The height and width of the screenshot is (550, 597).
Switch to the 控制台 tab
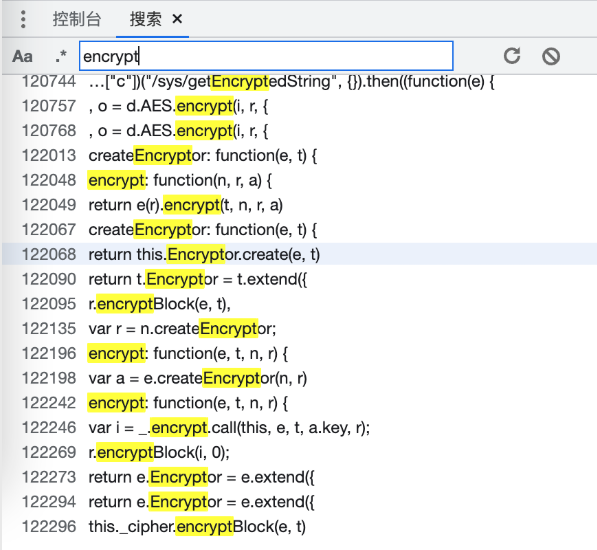tap(77, 19)
